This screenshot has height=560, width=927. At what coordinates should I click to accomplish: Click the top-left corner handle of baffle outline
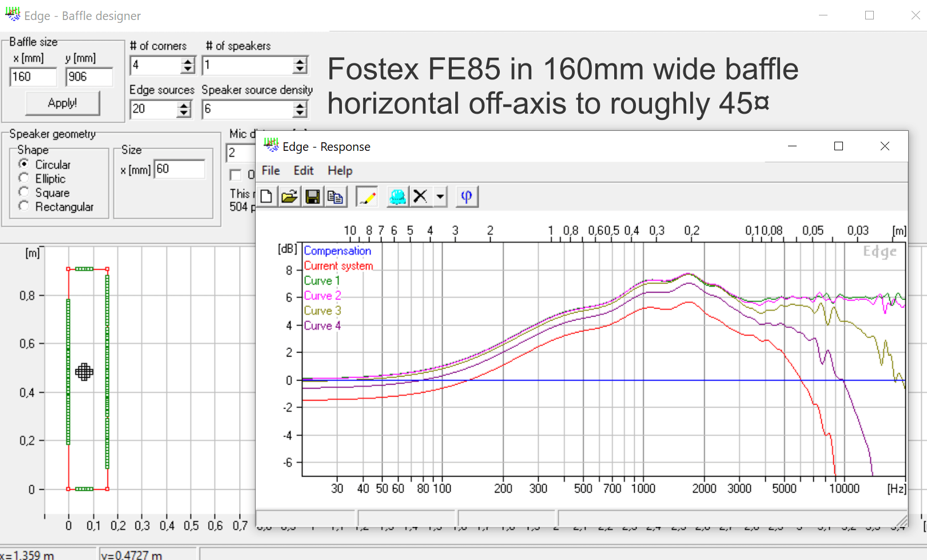click(69, 269)
